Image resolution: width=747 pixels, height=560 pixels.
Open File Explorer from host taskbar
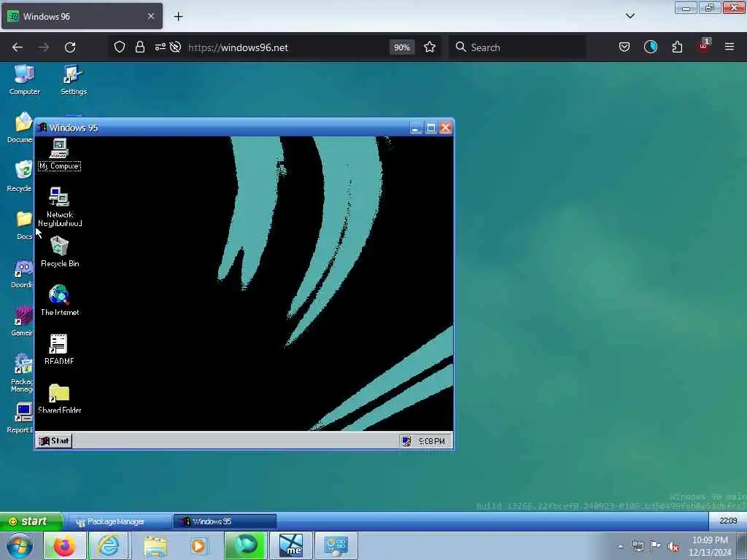click(x=155, y=545)
